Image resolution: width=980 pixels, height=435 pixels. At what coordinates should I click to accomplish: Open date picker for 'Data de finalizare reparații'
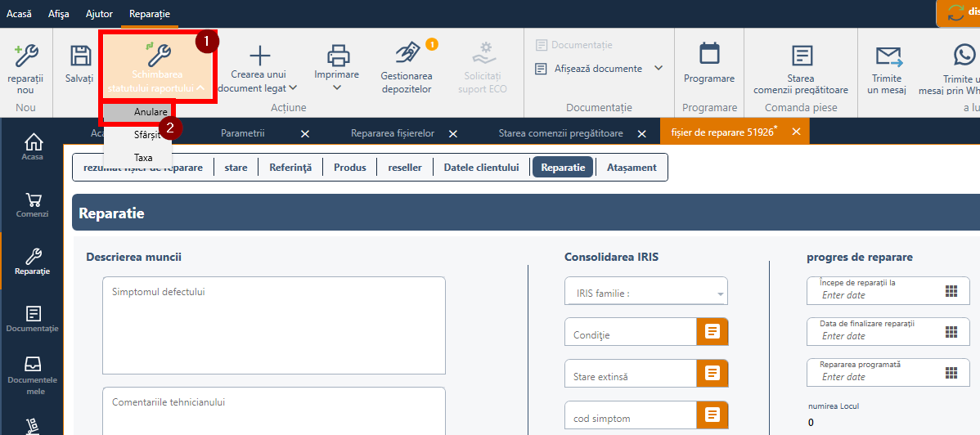951,332
